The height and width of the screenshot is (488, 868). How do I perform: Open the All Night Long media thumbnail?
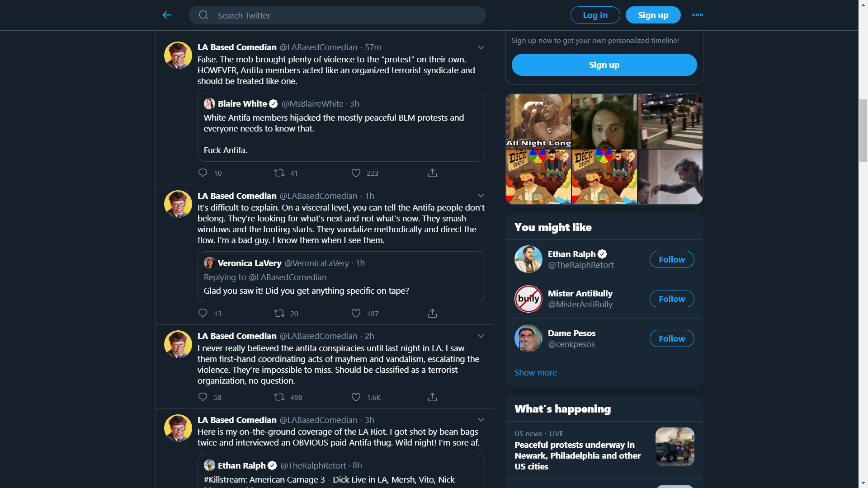538,121
